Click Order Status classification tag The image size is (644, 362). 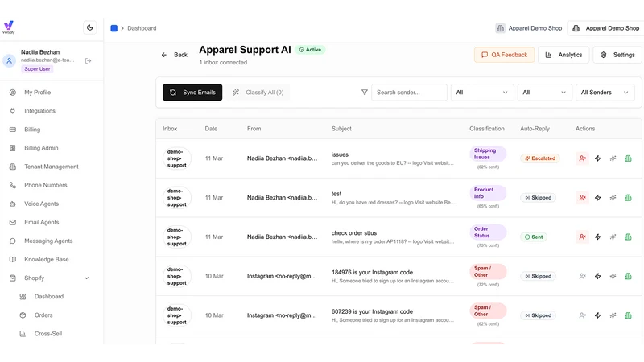coord(488,232)
